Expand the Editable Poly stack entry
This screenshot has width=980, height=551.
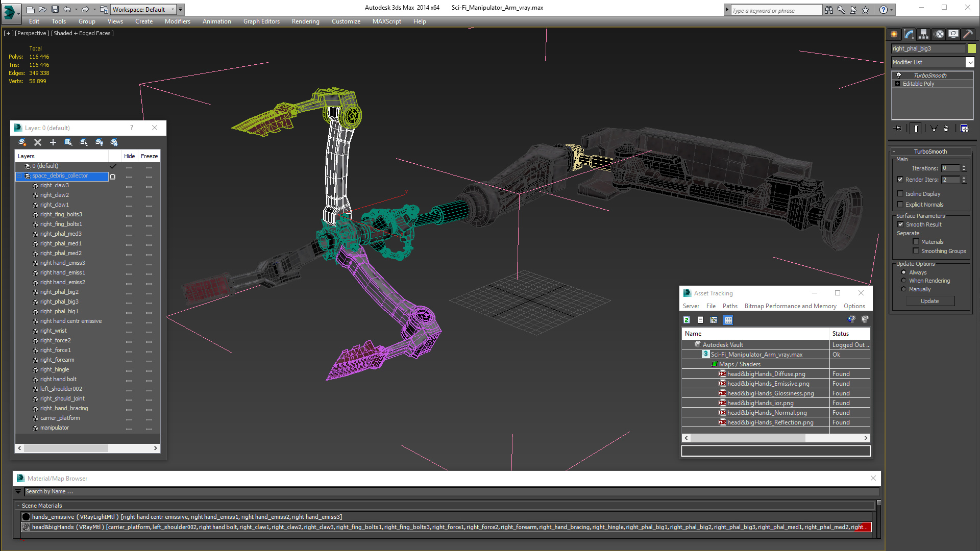pos(898,84)
